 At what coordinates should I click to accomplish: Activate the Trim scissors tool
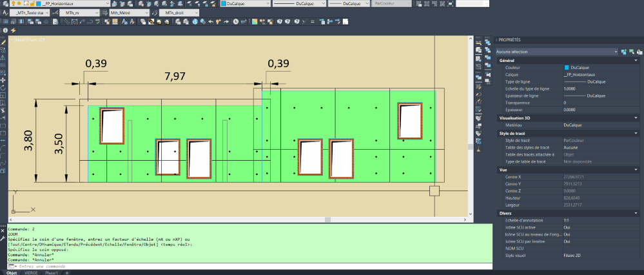pos(3,110)
